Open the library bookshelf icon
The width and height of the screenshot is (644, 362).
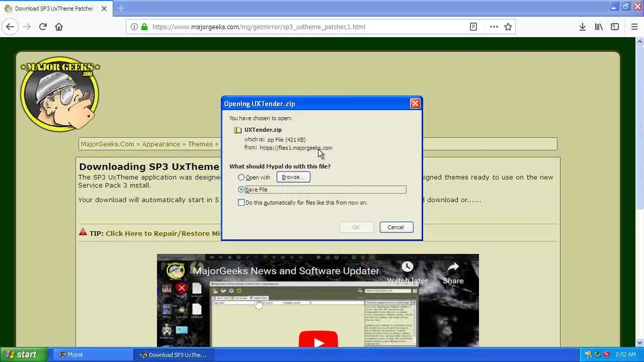tap(599, 27)
